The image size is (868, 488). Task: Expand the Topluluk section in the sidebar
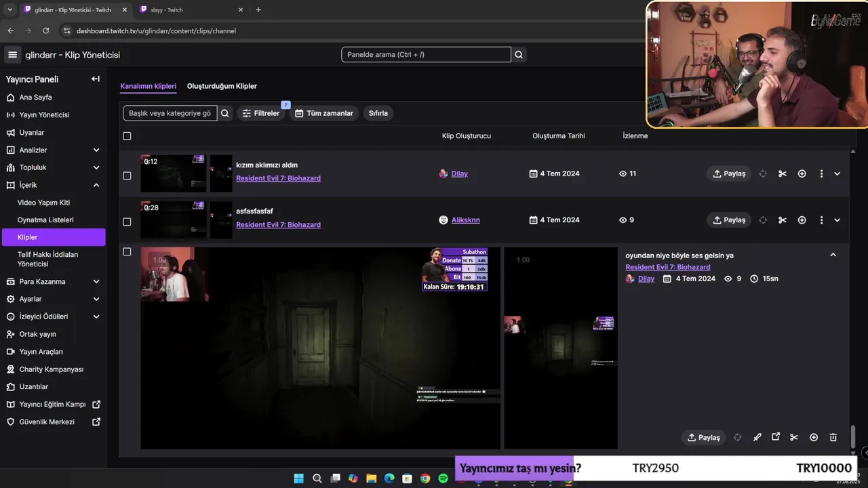point(96,167)
